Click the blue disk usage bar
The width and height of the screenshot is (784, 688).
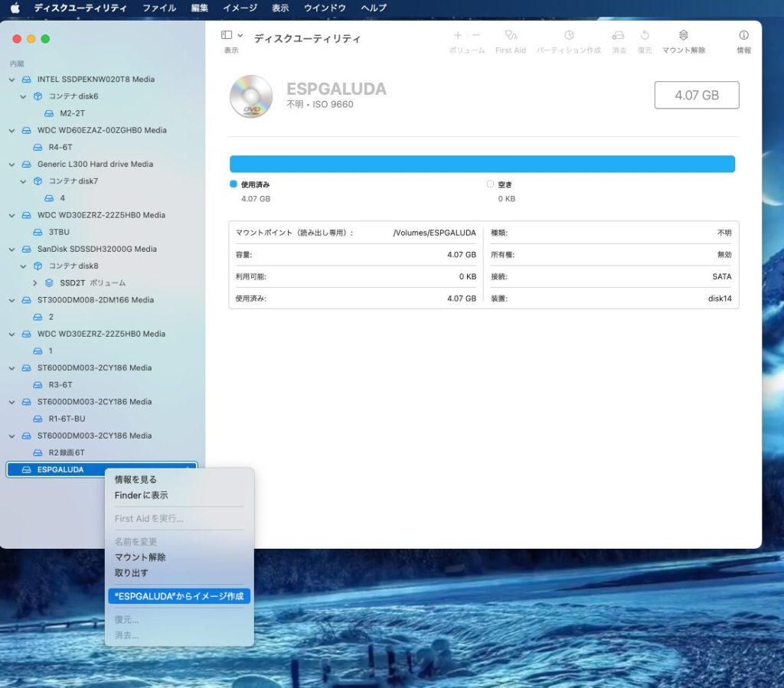tap(482, 164)
